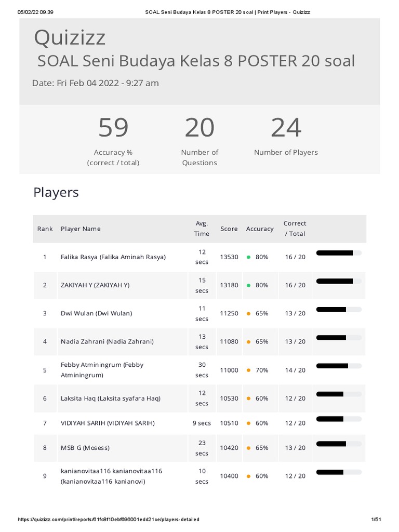
Task: Click the Players section heading
Action: coord(56,192)
